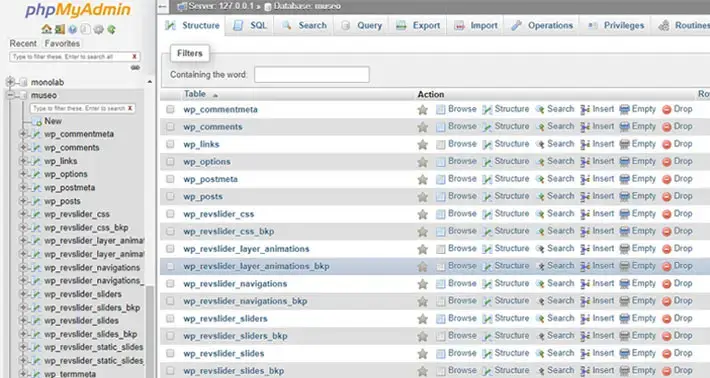
Task: Check the wp_comments table checkbox
Action: pos(170,127)
